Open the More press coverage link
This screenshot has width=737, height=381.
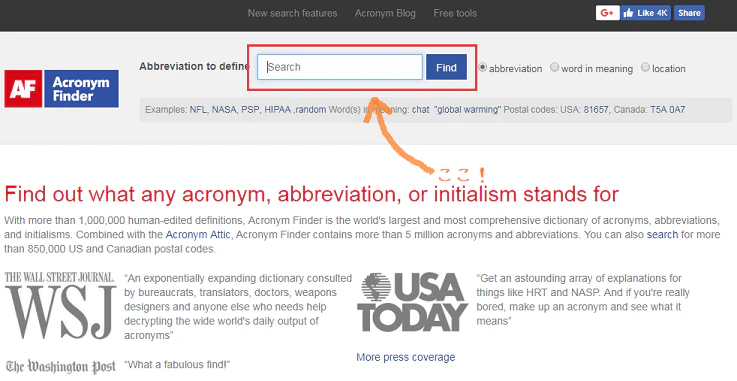click(x=406, y=358)
